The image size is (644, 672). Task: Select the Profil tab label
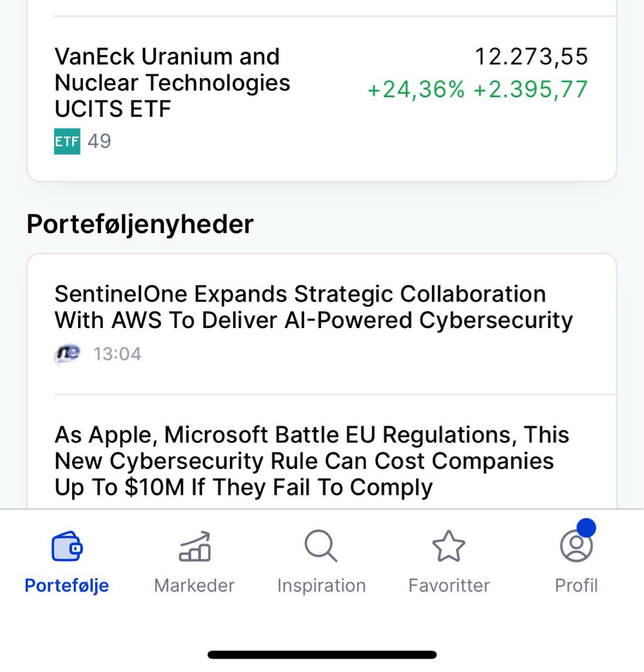coord(576,585)
